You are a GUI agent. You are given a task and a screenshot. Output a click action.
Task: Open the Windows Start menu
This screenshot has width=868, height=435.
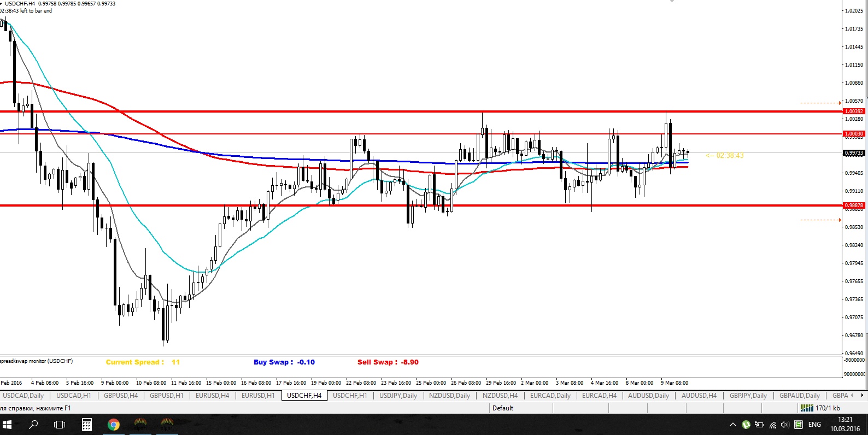[x=7, y=424]
